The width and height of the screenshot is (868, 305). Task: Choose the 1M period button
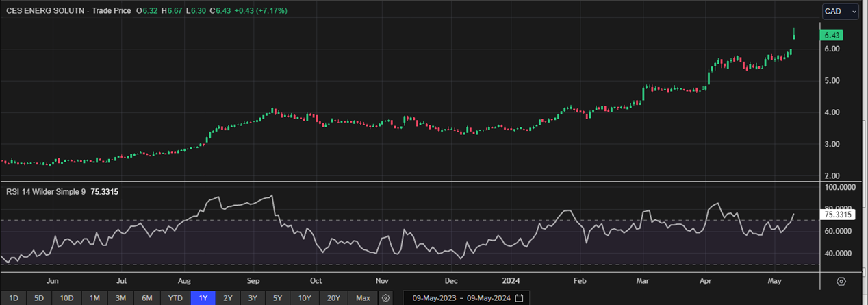pos(94,298)
